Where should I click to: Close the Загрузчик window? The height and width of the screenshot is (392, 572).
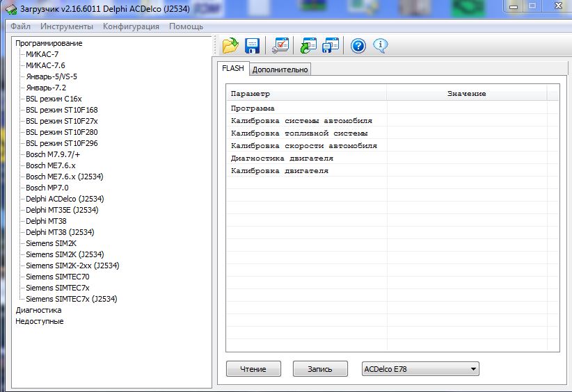point(558,6)
